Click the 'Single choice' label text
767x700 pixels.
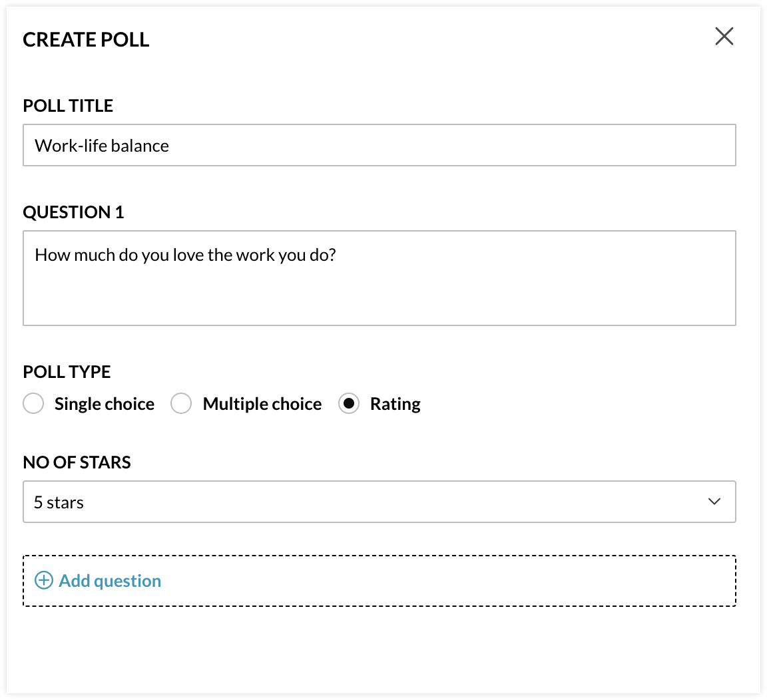[105, 404]
